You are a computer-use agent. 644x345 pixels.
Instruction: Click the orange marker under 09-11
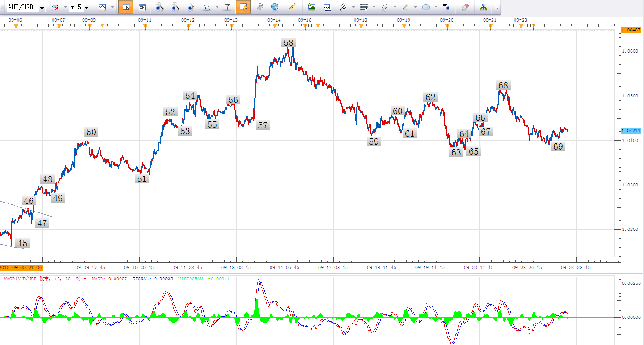[145, 27]
